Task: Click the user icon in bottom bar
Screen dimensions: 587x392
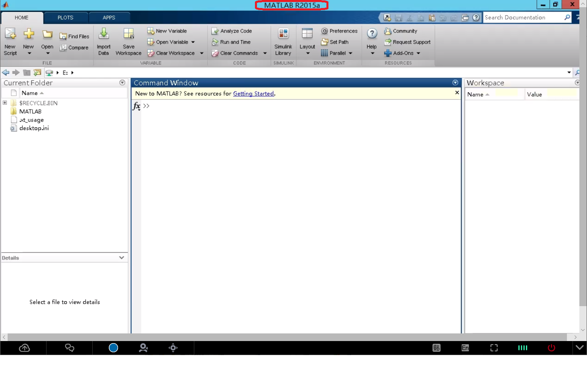Action: pyautogui.click(x=143, y=348)
